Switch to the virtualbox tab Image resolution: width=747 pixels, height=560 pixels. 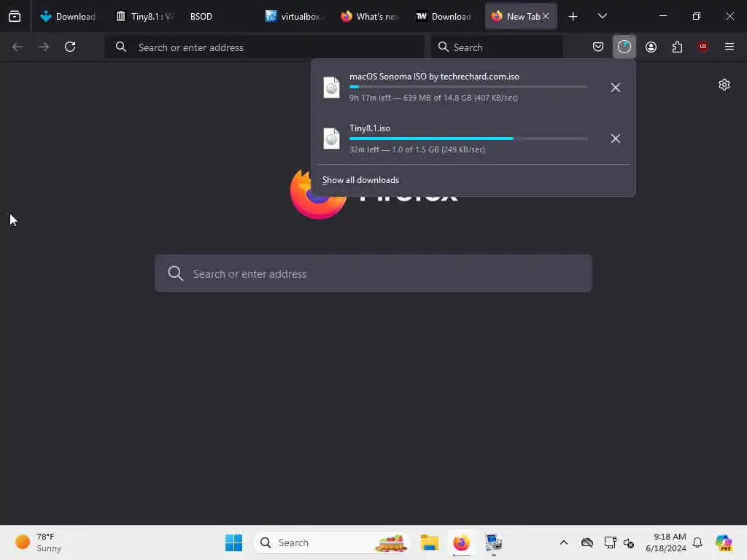tap(293, 16)
